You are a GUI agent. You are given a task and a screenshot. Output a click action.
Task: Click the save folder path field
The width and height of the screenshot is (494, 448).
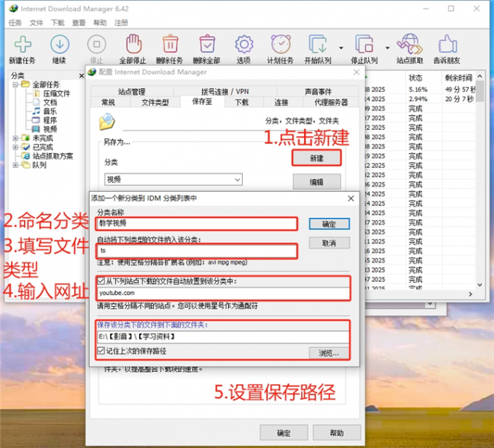(x=223, y=337)
